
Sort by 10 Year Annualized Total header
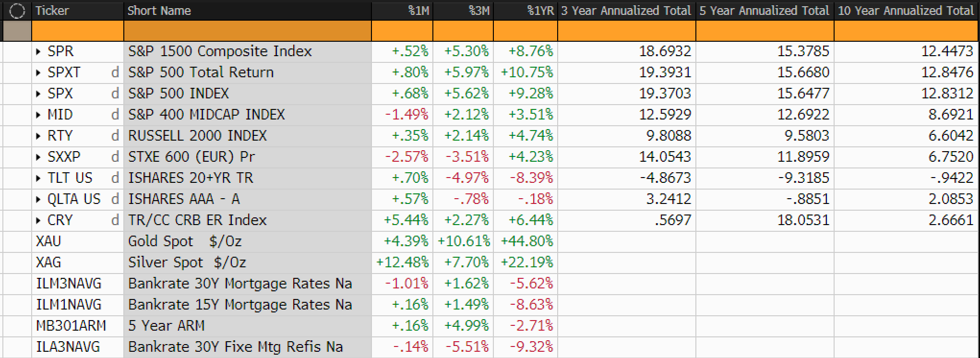coord(906,11)
